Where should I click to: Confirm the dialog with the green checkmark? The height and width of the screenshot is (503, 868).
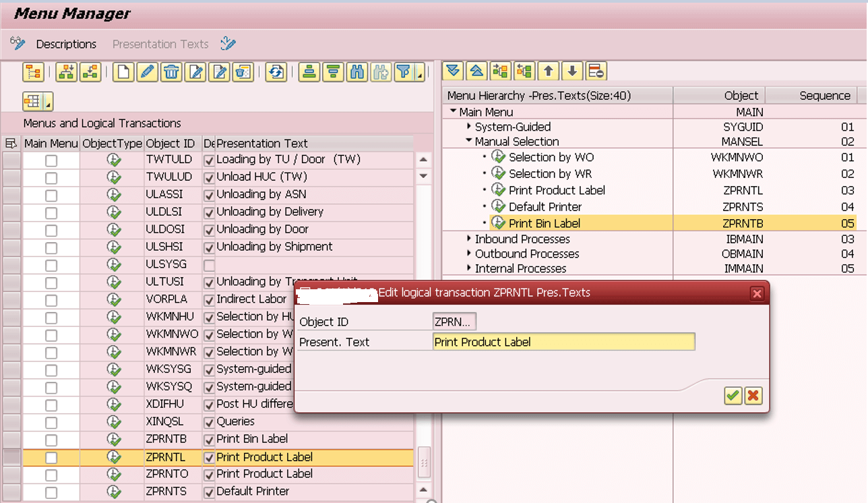[x=733, y=396]
